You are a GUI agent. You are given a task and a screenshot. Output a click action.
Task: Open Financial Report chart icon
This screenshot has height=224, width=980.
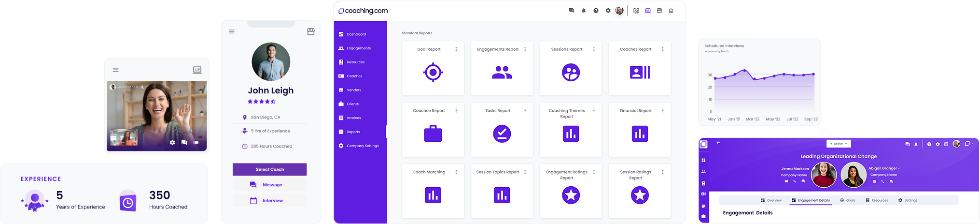click(x=640, y=134)
